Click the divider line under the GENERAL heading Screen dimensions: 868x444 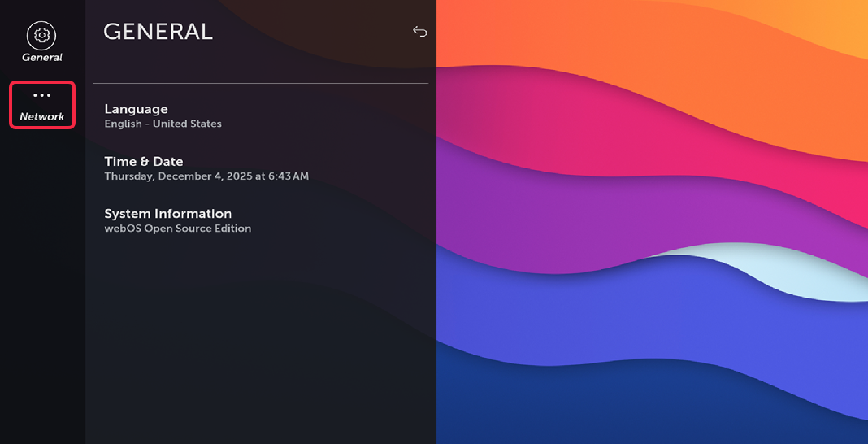click(x=260, y=83)
